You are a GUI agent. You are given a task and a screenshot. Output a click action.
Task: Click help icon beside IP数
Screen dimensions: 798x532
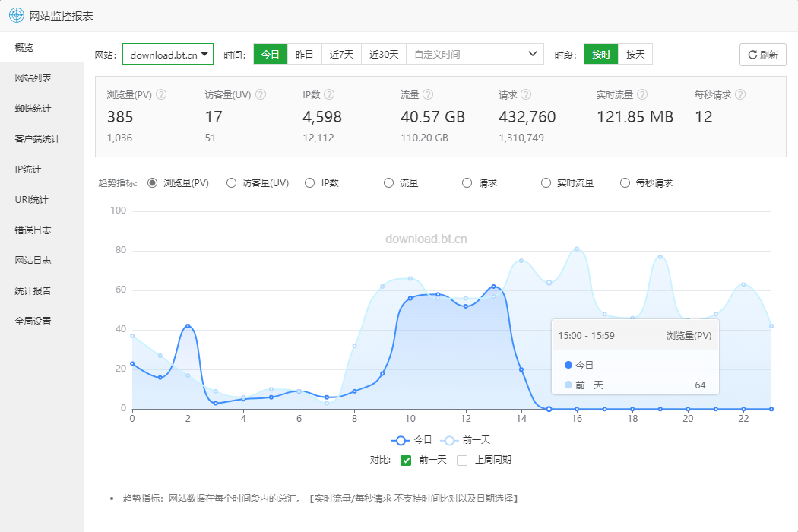pyautogui.click(x=329, y=94)
